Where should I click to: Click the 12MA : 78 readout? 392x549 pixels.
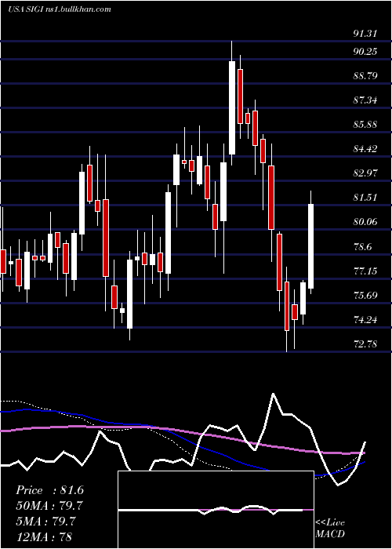coord(44,536)
